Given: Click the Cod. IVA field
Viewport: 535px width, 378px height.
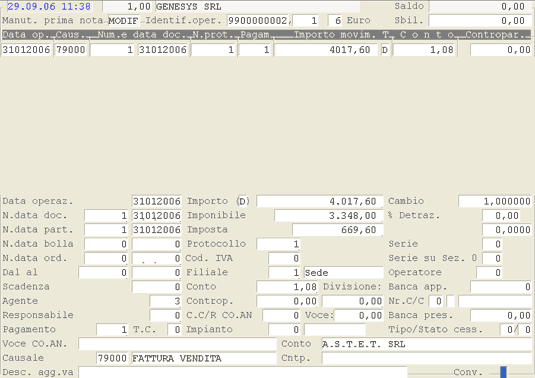Looking at the screenshot, I should [x=284, y=259].
